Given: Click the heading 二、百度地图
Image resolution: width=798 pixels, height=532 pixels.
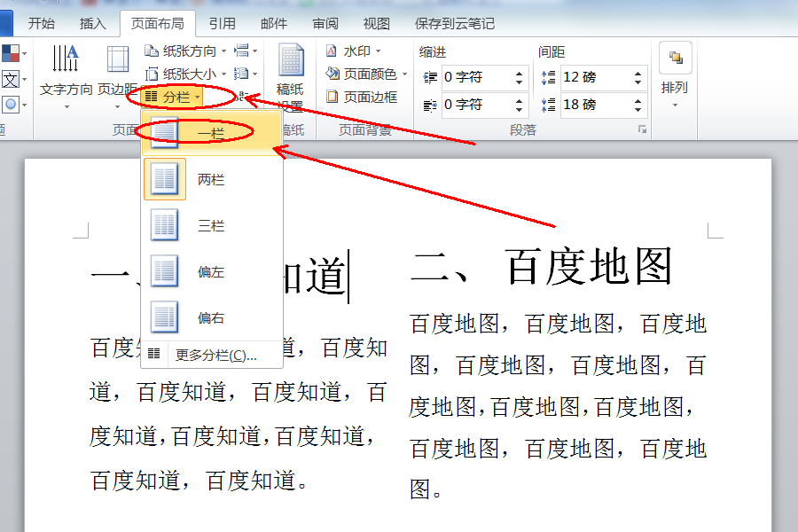Looking at the screenshot, I should pyautogui.click(x=541, y=266).
